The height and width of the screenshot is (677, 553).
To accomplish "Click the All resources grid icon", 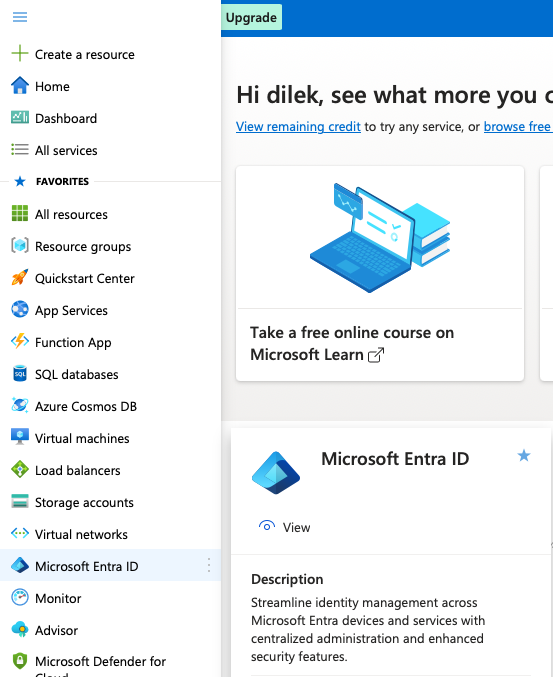I will [20, 213].
